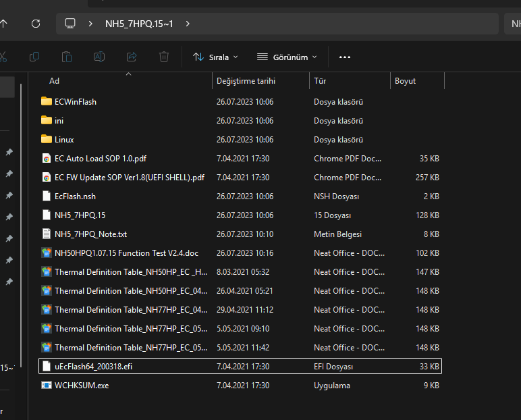Click the Uygulama type cell
This screenshot has height=420, width=521.
[332, 386]
